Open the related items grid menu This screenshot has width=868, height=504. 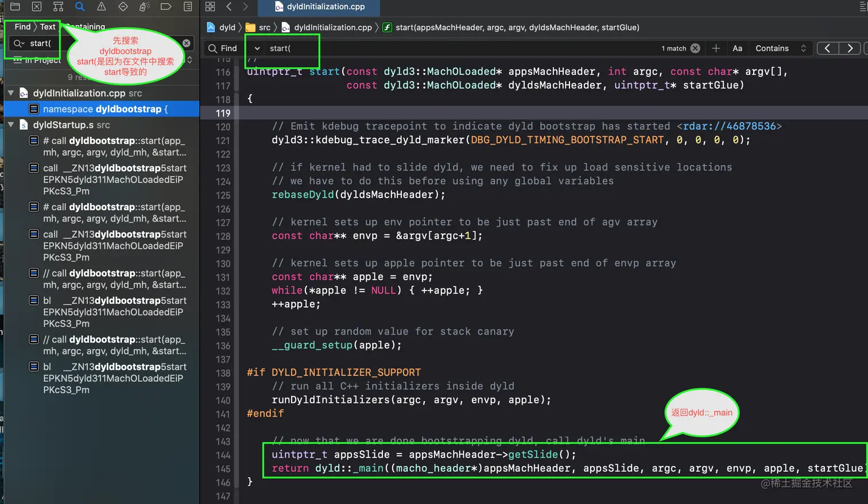click(210, 7)
